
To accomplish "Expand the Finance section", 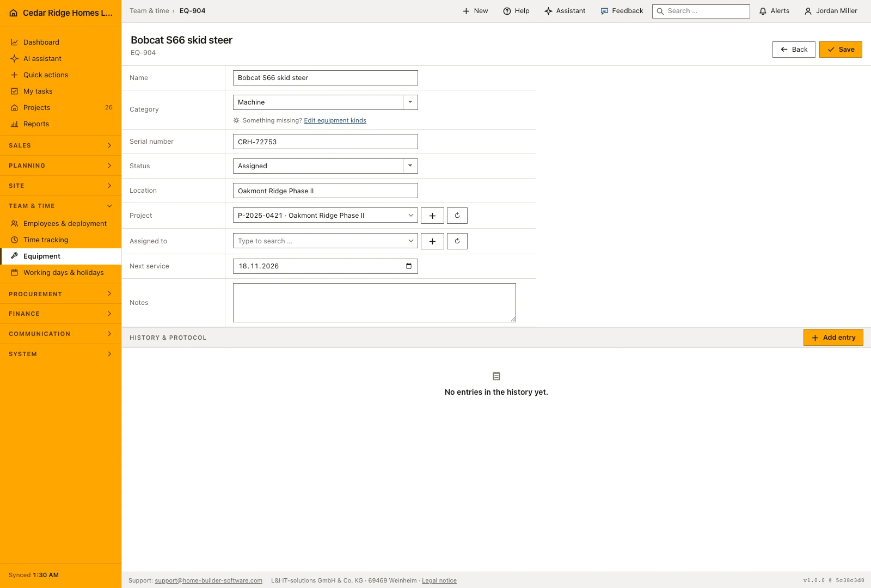I will click(x=61, y=314).
